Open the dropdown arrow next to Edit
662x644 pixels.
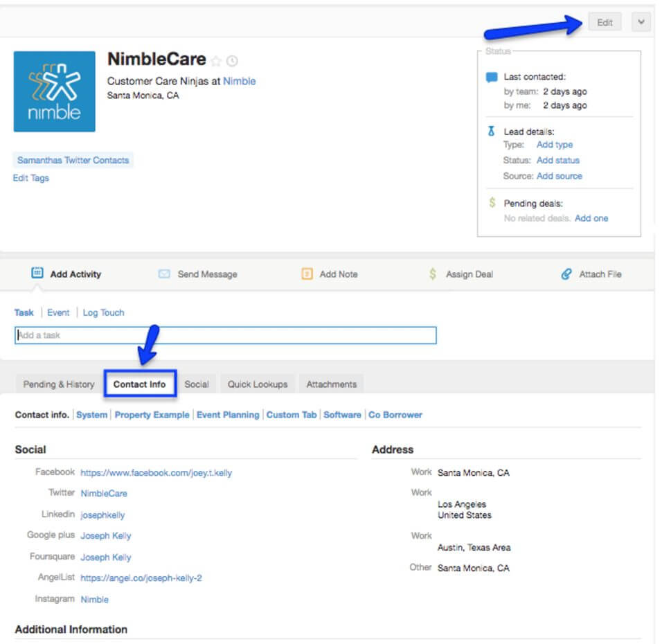641,22
